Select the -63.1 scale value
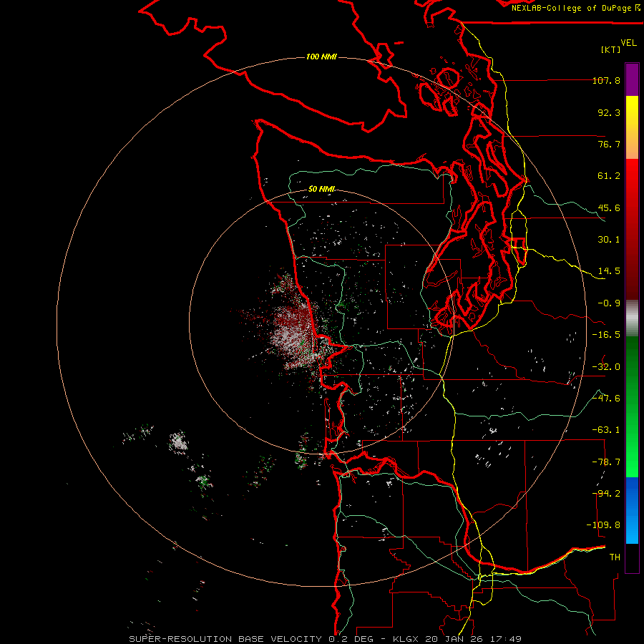Screen dimensions: 644x644 (606, 430)
